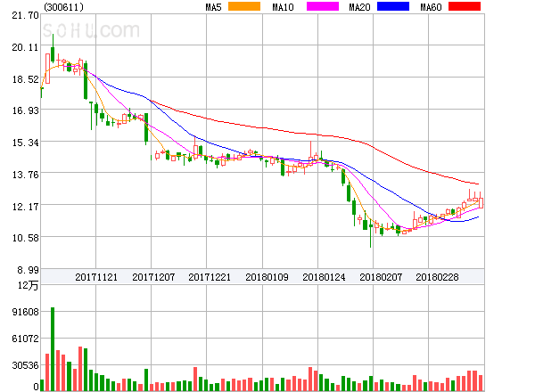Click the 20171221 date marker
The height and width of the screenshot is (392, 535).
point(210,277)
